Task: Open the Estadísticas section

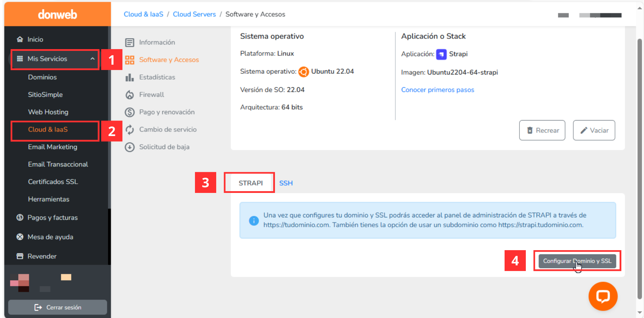Action: pyautogui.click(x=157, y=77)
